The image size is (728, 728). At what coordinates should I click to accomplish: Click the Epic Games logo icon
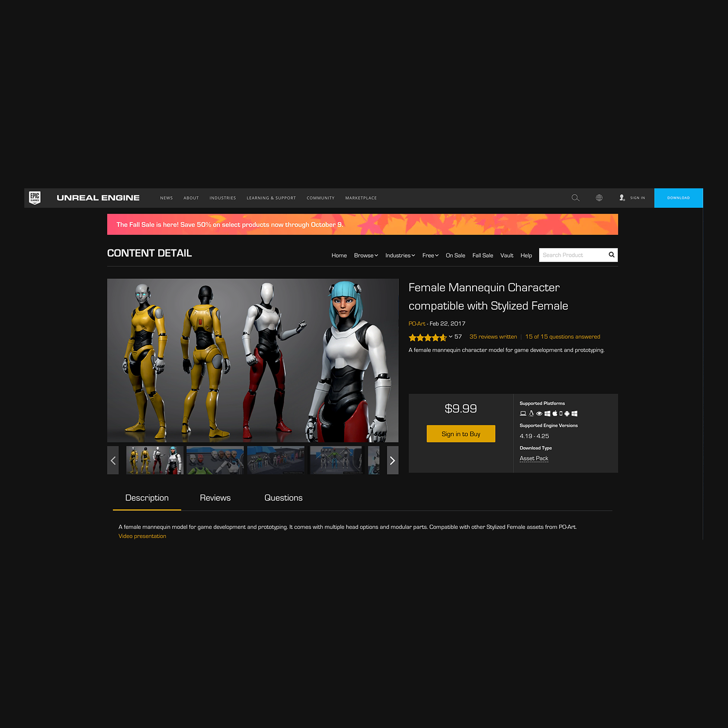point(35,198)
